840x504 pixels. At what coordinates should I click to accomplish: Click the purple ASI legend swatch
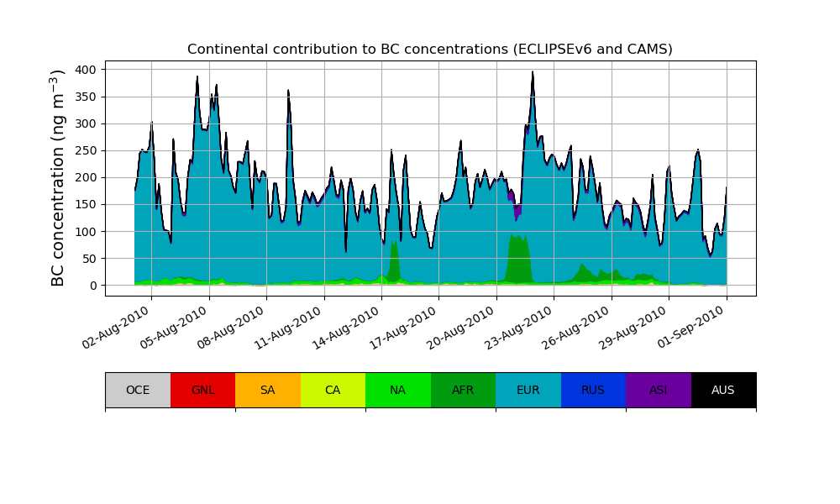[x=658, y=390]
